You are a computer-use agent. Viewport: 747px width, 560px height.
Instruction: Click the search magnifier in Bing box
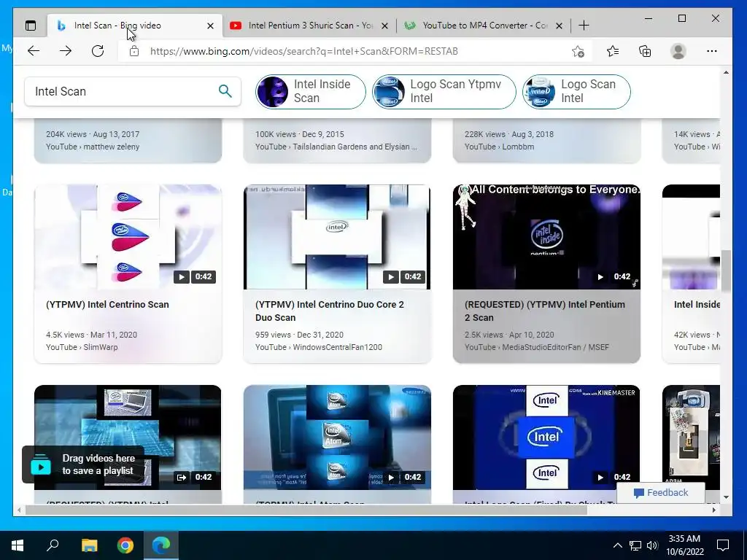coord(225,91)
